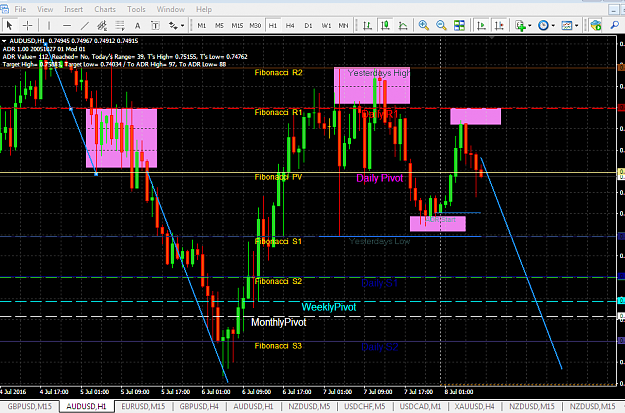Click the arrows objects icon
Screen dimensions: 625x413
click(x=173, y=26)
